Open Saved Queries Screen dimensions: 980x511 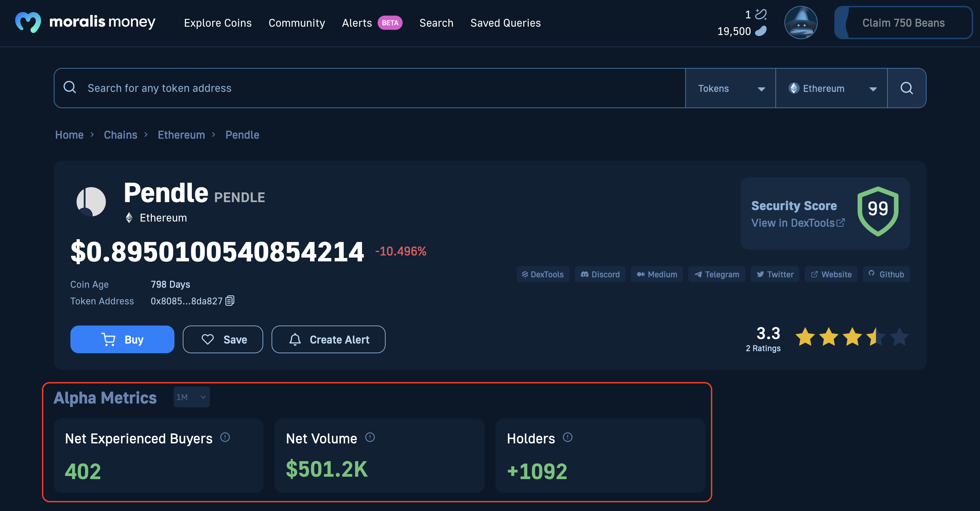click(x=505, y=23)
